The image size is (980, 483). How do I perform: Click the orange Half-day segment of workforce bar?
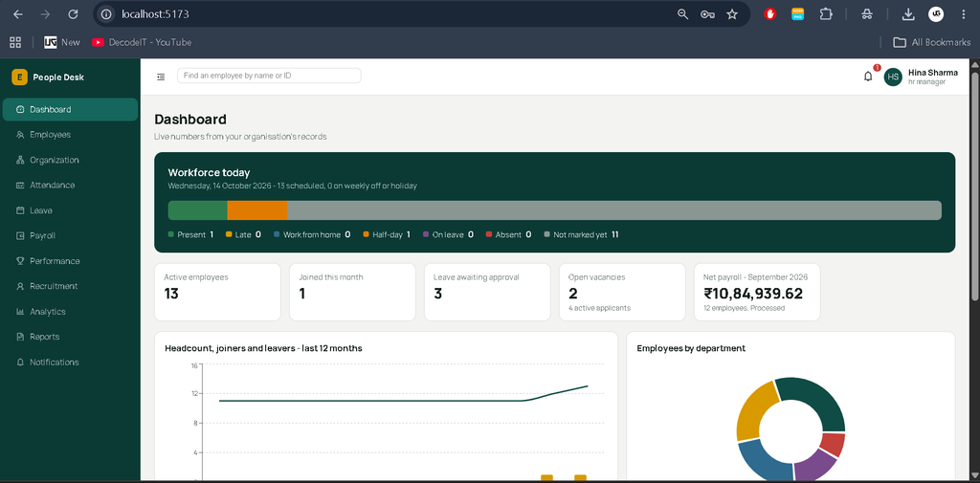256,210
